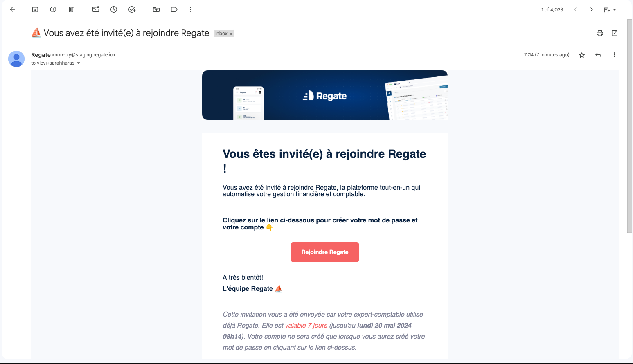The height and width of the screenshot is (364, 633).
Task: Open the email in a new window
Action: coord(615,33)
